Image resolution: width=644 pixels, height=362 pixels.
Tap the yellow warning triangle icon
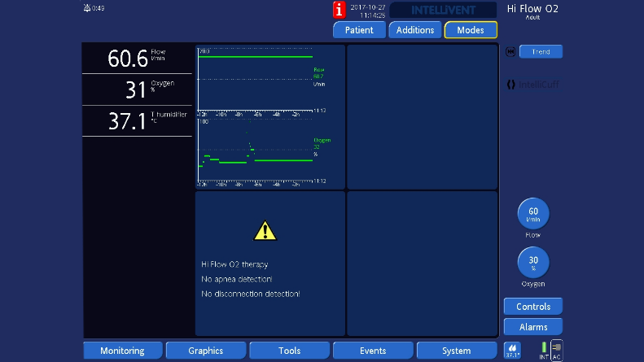click(265, 231)
